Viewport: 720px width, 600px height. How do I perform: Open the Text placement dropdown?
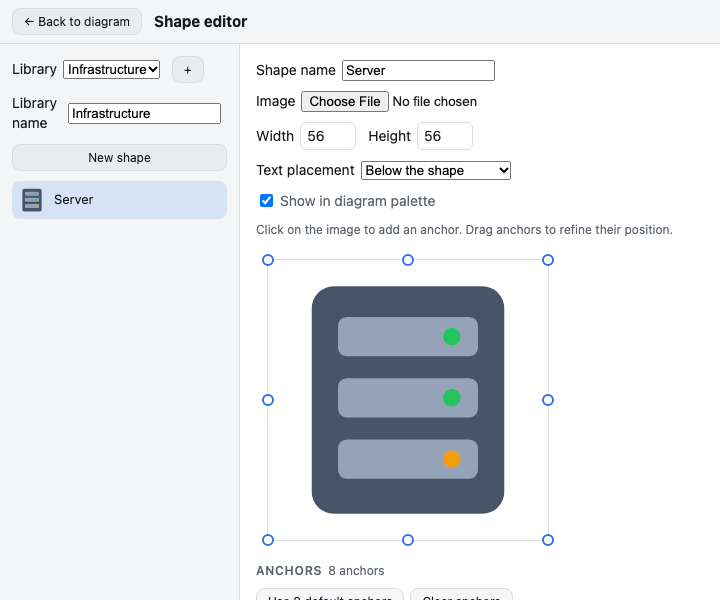pyautogui.click(x=436, y=170)
